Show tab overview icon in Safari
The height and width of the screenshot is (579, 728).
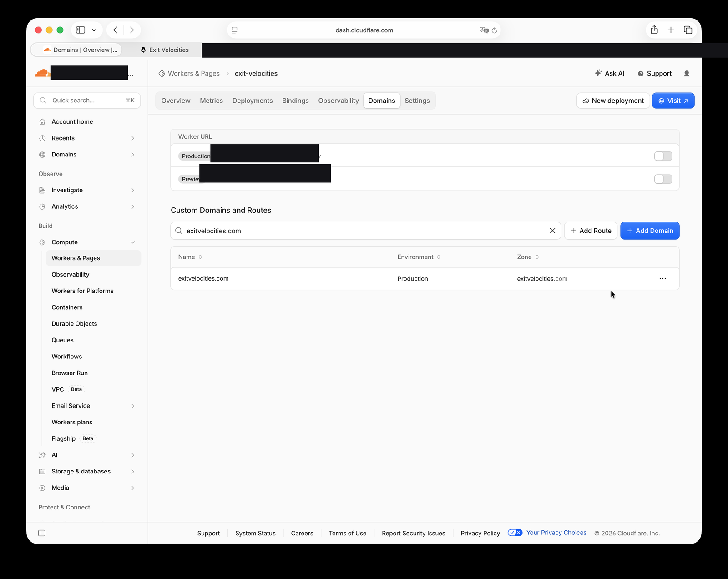688,30
